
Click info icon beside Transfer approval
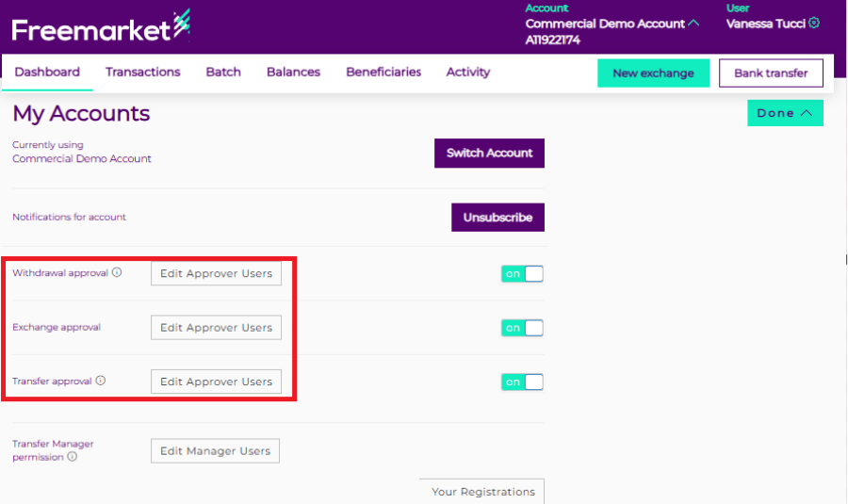(x=101, y=382)
